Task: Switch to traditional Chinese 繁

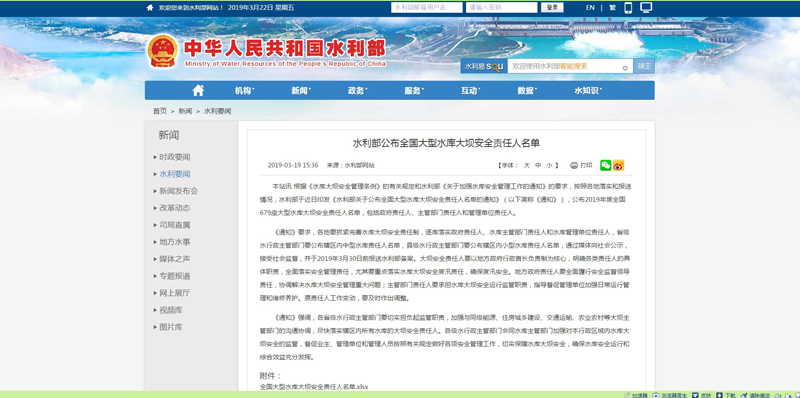Action: click(612, 8)
